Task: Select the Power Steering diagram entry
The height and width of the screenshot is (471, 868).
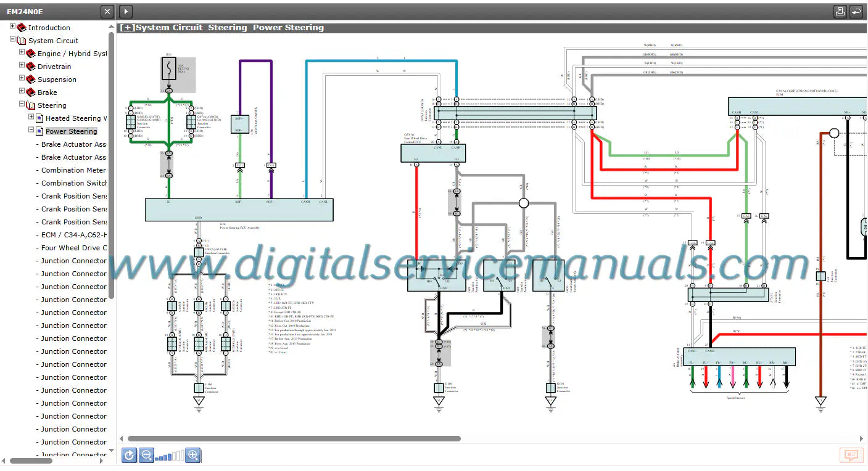Action: [x=72, y=131]
